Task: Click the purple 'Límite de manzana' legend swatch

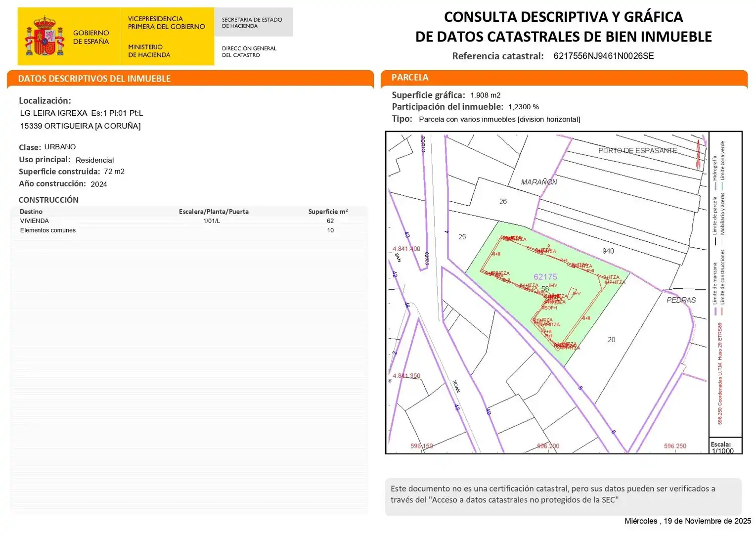Action: pyautogui.click(x=715, y=311)
